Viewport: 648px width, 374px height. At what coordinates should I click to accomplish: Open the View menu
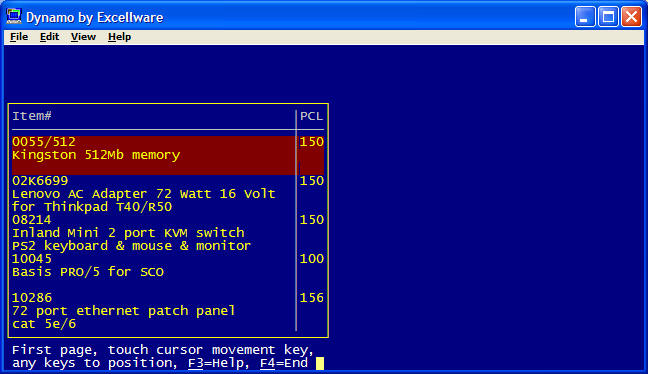pos(83,37)
